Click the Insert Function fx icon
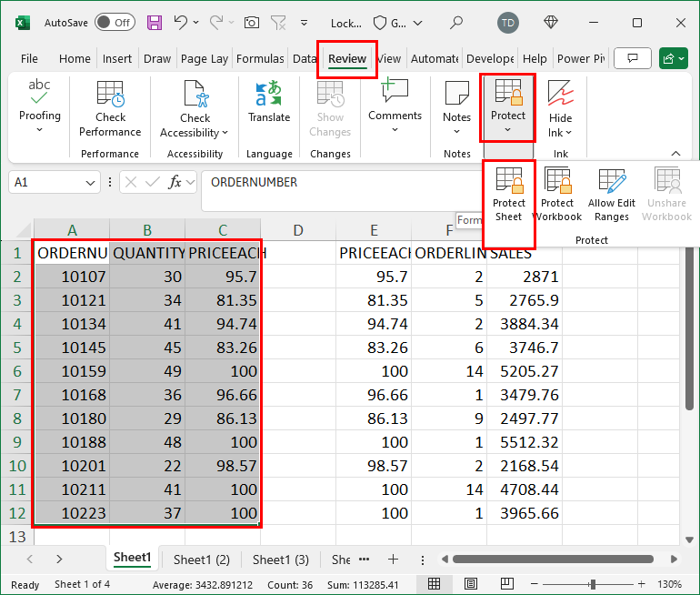The height and width of the screenshot is (595, 700). tap(175, 182)
